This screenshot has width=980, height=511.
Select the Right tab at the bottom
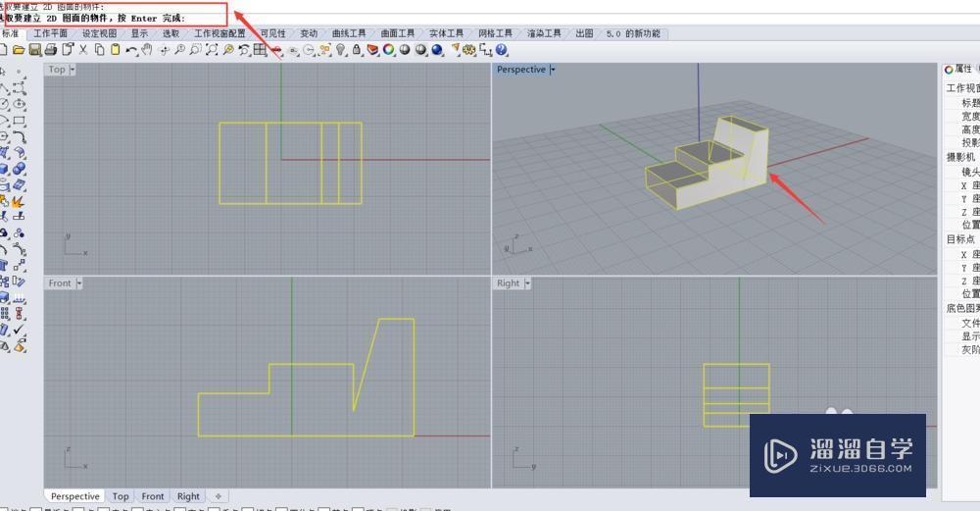188,496
